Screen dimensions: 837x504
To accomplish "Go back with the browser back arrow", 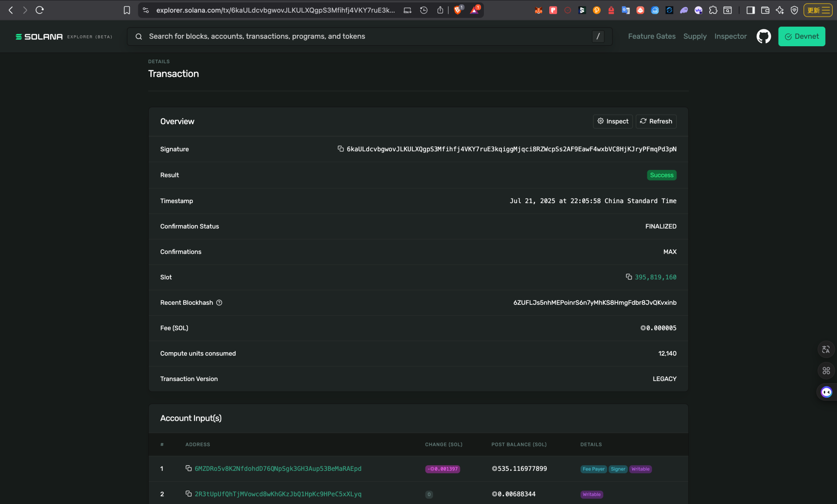I will 11,10.
